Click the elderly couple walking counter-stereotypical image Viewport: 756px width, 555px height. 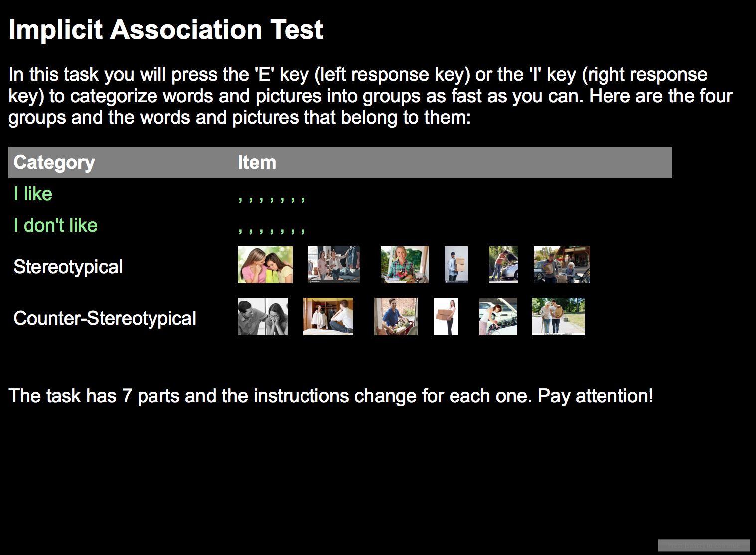coord(558,317)
